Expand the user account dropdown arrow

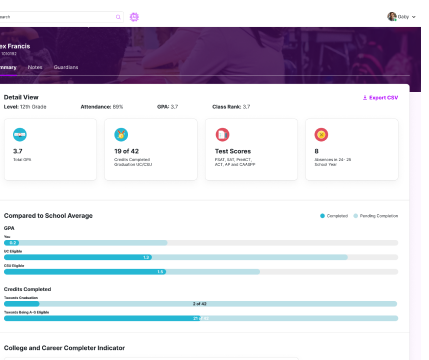point(414,17)
